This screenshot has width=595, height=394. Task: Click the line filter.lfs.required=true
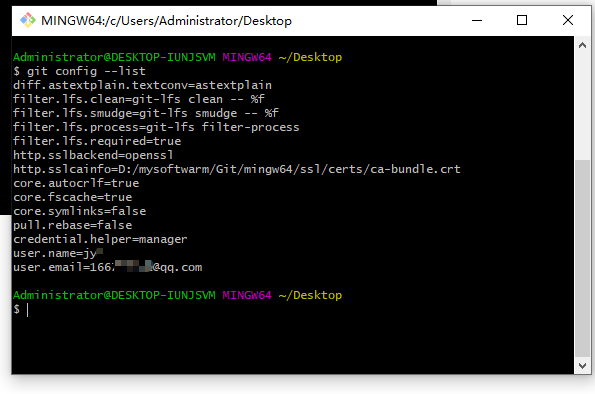[97, 142]
